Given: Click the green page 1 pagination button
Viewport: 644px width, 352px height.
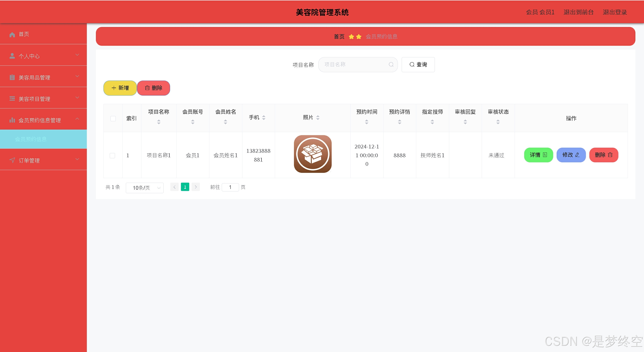Looking at the screenshot, I should [x=185, y=187].
